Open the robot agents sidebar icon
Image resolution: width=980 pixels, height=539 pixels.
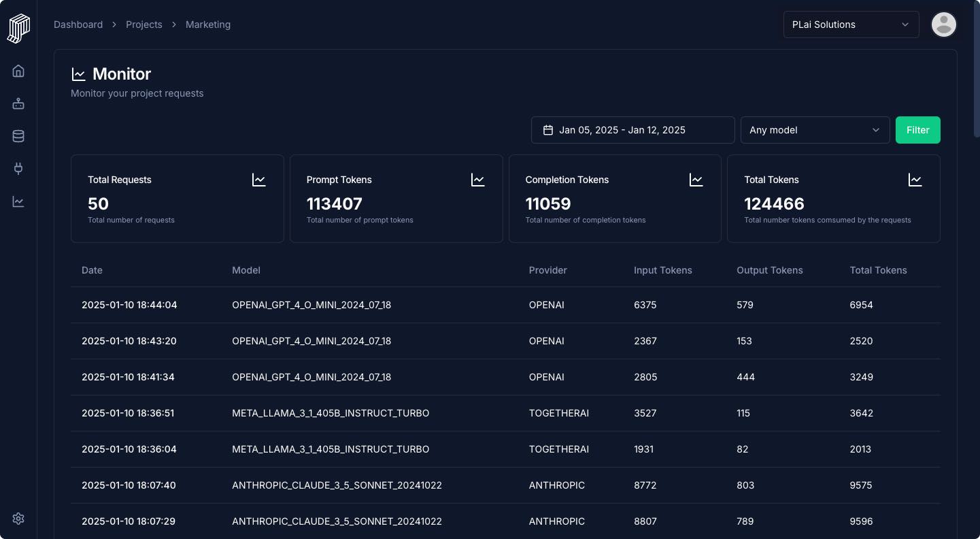pos(18,103)
